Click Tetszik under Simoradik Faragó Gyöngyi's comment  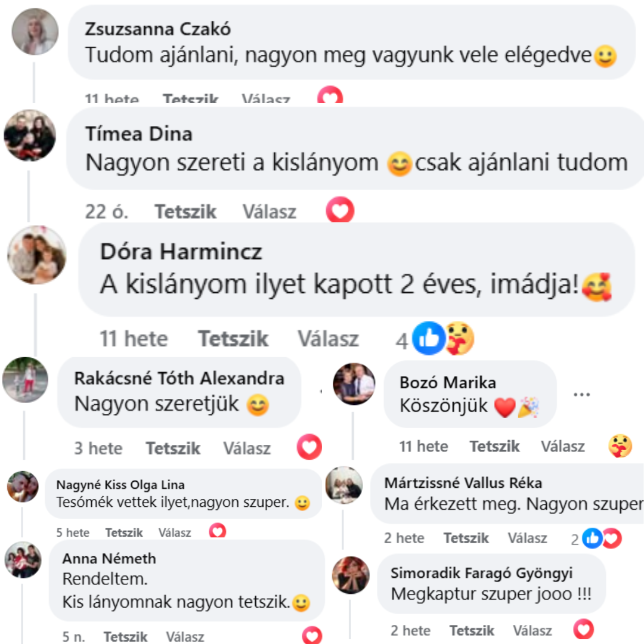click(472, 630)
